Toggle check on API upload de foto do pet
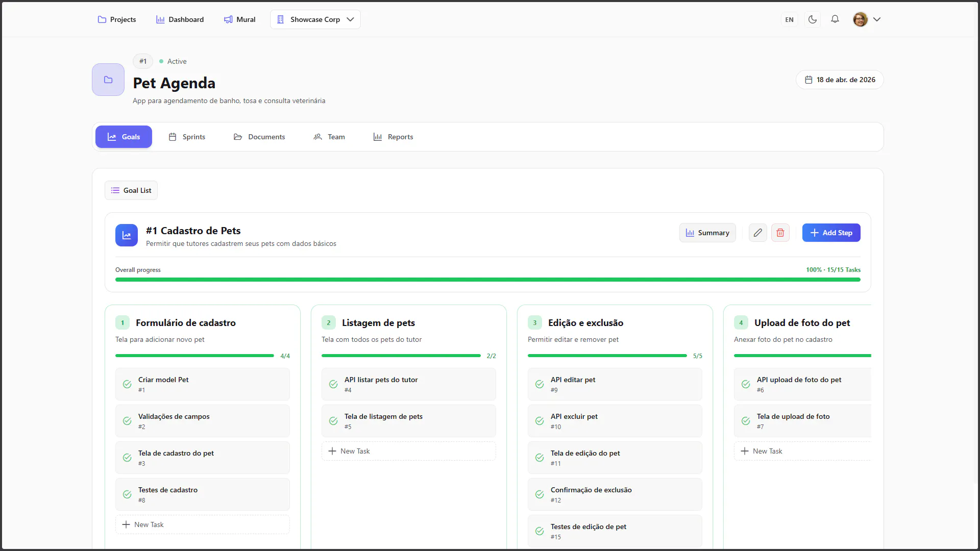980x551 pixels. (746, 384)
